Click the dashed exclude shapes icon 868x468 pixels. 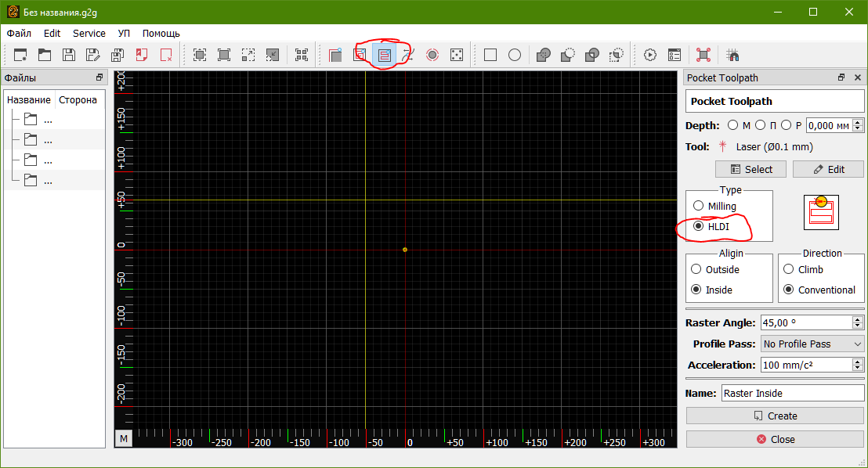click(616, 55)
